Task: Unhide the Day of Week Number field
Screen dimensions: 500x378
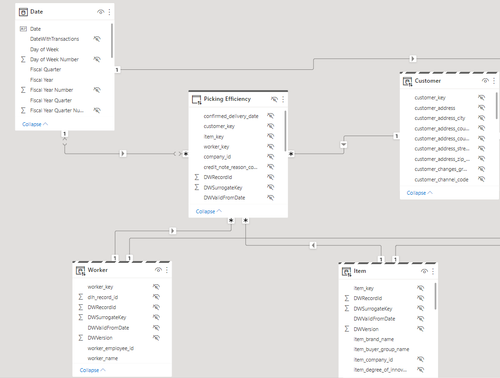Action: point(97,59)
